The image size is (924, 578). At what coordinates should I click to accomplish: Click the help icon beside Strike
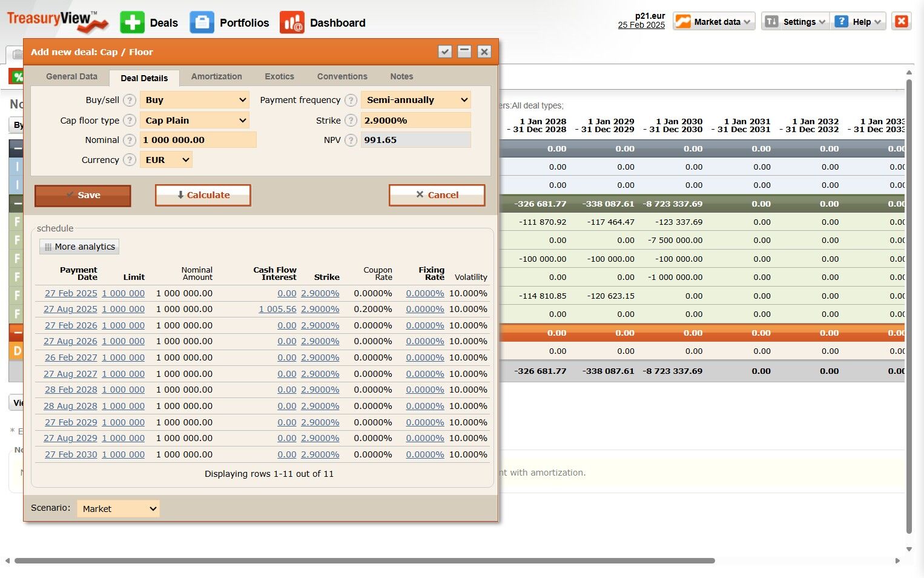click(x=351, y=121)
